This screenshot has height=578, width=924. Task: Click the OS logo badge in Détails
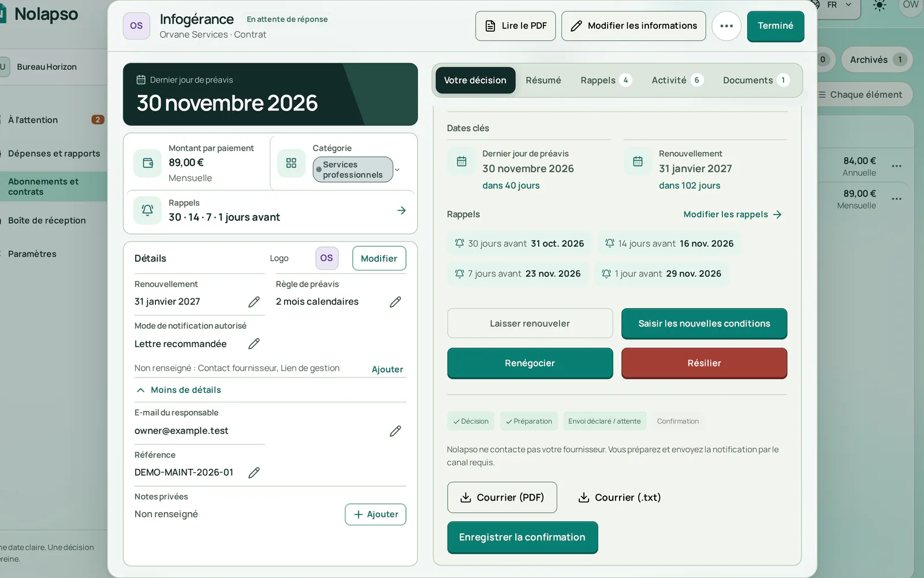(327, 258)
